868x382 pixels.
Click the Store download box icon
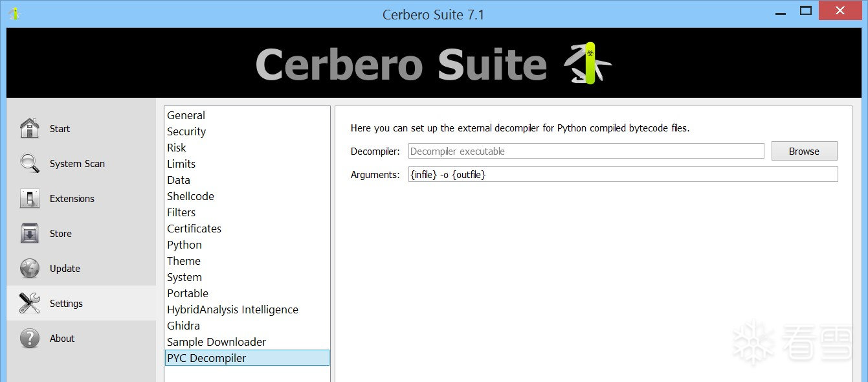30,233
